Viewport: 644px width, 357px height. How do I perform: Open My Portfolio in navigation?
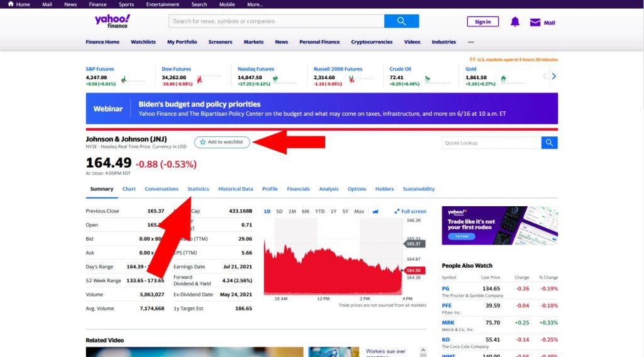[x=182, y=42]
